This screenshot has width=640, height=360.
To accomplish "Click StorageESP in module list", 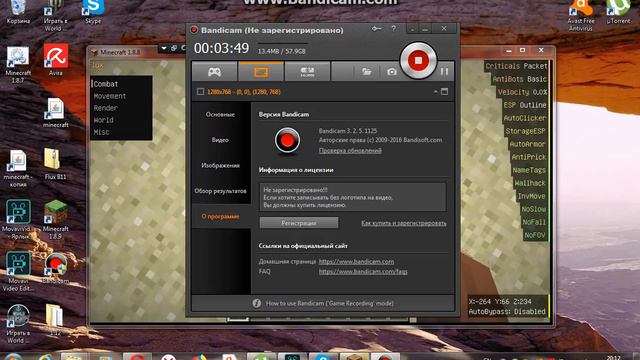I will [x=525, y=131].
